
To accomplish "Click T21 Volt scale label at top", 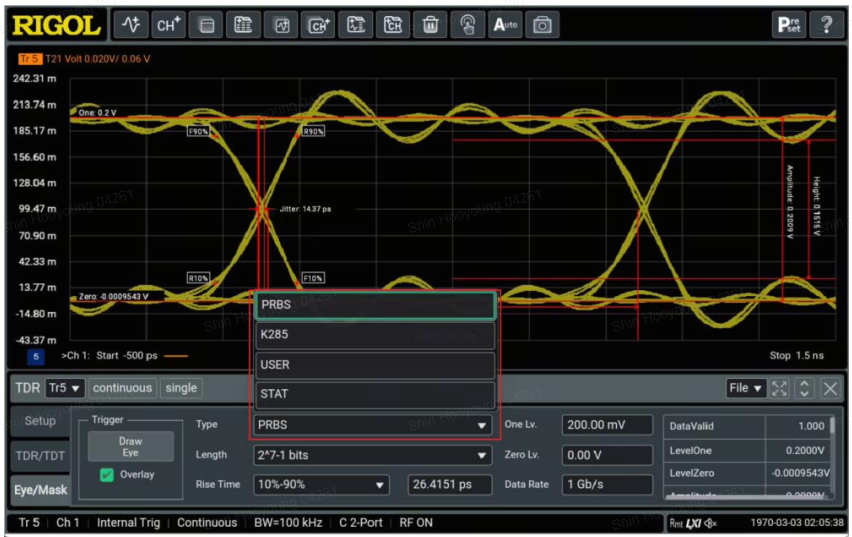I will [98, 59].
